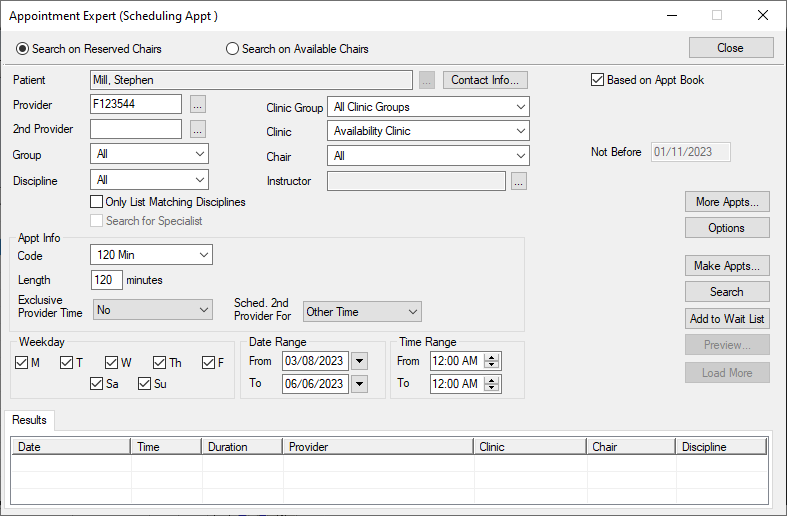787x516 pixels.
Task: Click Add to Wait List button
Action: click(727, 319)
